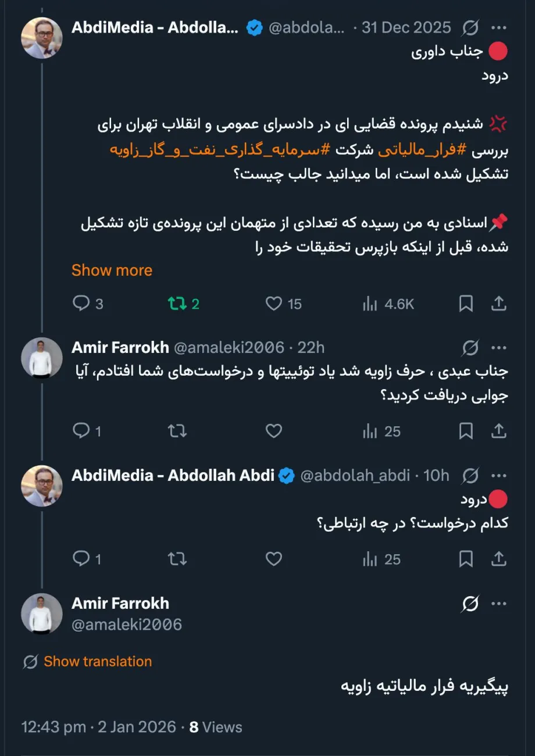This screenshot has width=535, height=756.
Task: Retweet AbdiMedia's second reply
Action: pos(176,559)
